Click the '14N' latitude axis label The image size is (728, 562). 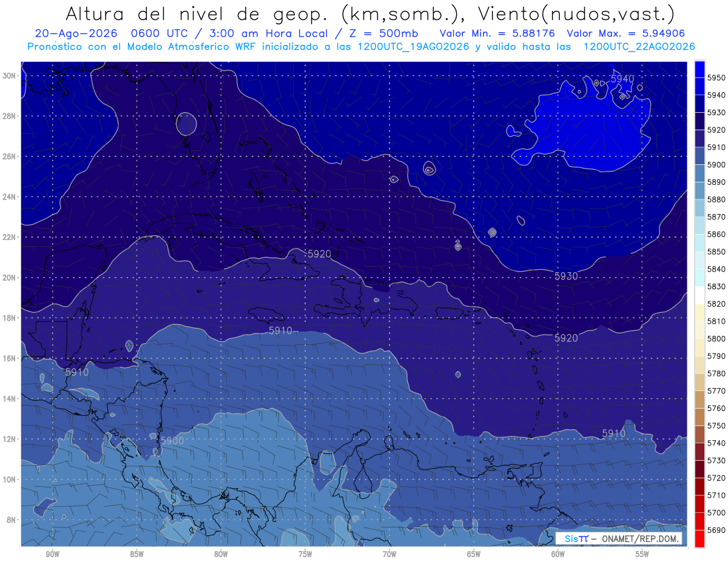coord(9,398)
